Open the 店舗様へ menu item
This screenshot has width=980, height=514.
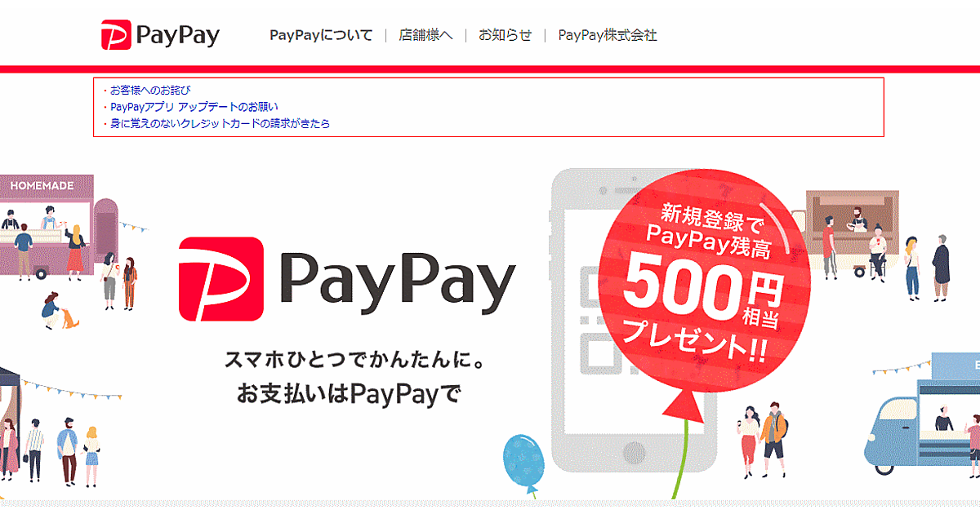pyautogui.click(x=425, y=35)
